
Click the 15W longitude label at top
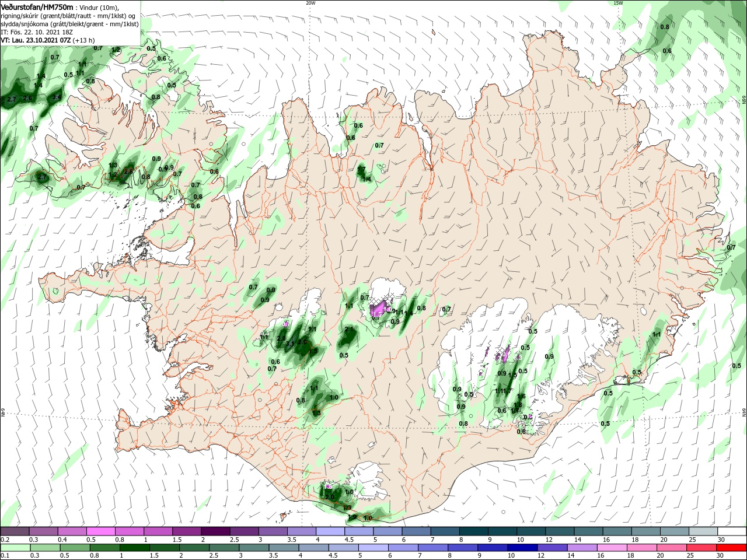coord(618,3)
